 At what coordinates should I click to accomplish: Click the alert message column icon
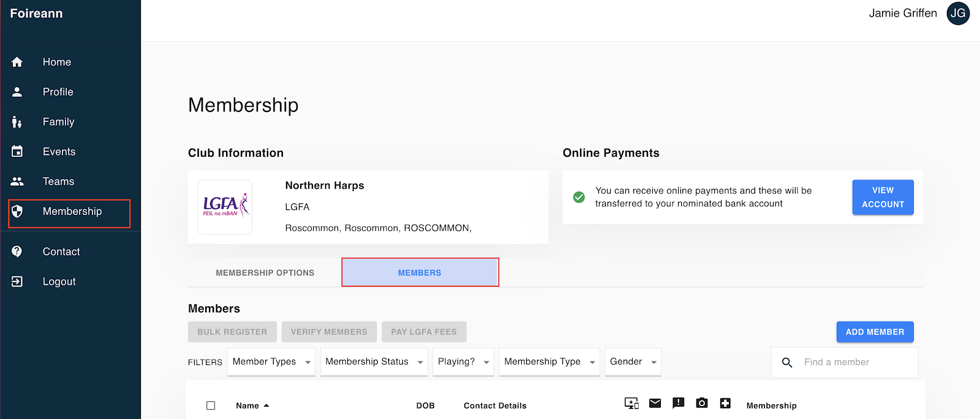pos(678,403)
